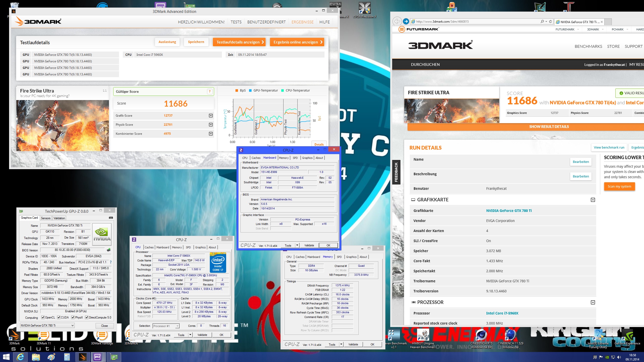Open the 3DMark Vantage desktop shortcut

[102, 337]
